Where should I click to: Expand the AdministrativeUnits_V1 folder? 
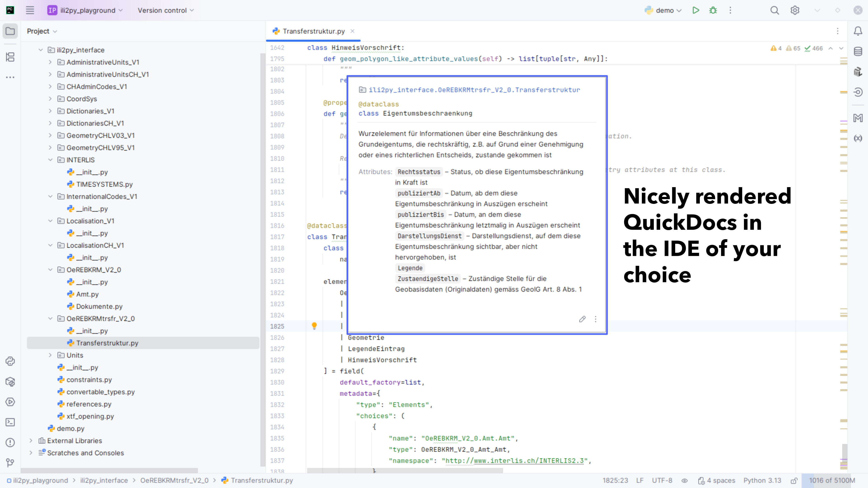(50, 62)
